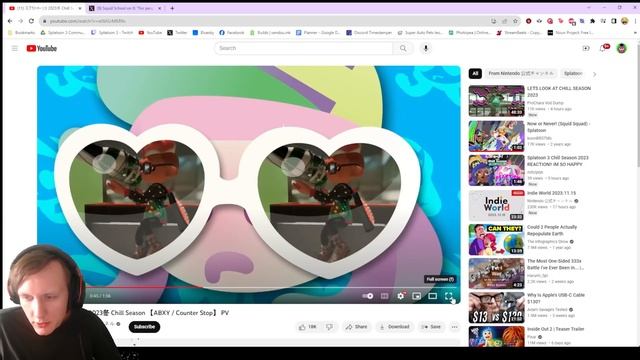
Task: Click the page scrollbar
Action: [x=638, y=106]
